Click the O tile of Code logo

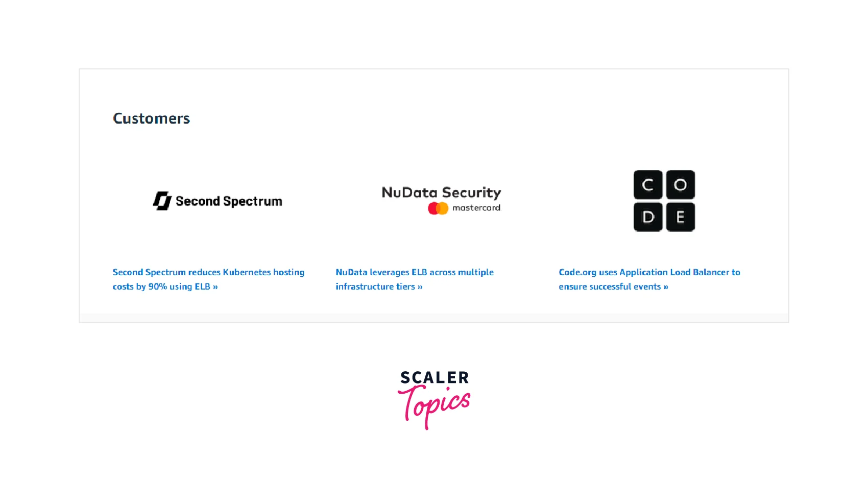click(x=680, y=185)
